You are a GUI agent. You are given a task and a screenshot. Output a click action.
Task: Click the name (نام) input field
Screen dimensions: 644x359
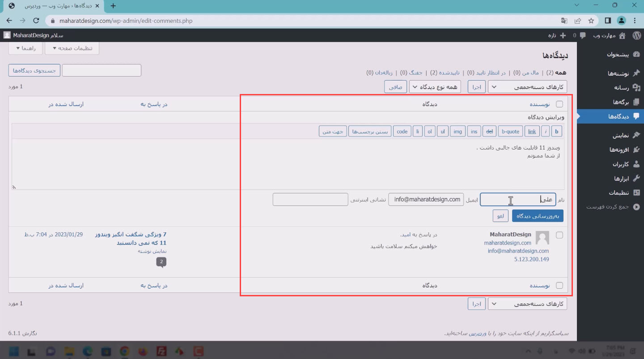point(518,200)
